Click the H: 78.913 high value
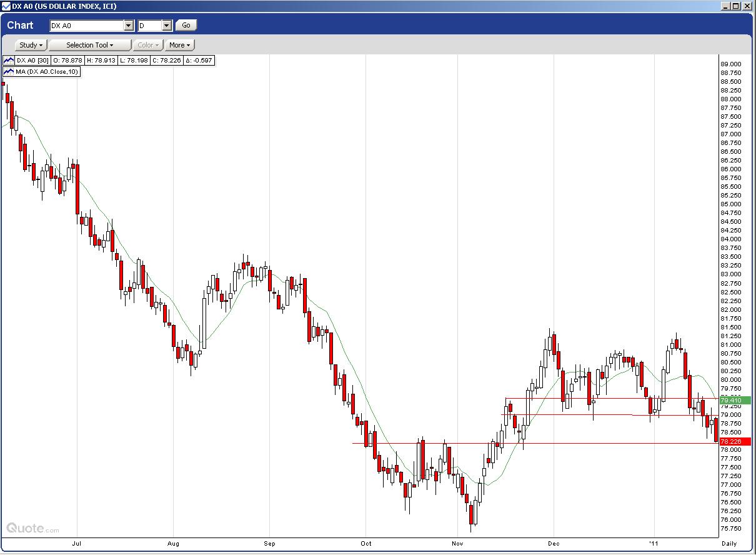 101,61
